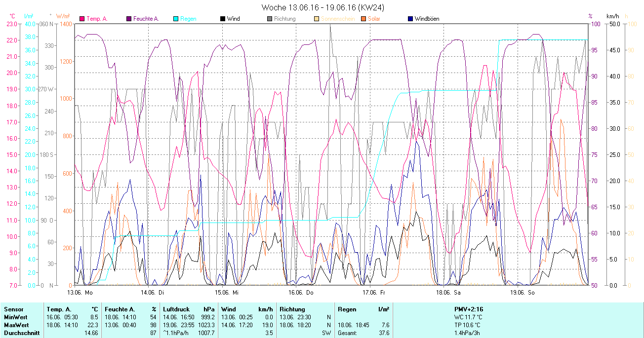Click the '16.06. Do' date axis label
This screenshot has height=338, width=644.
tap(301, 293)
